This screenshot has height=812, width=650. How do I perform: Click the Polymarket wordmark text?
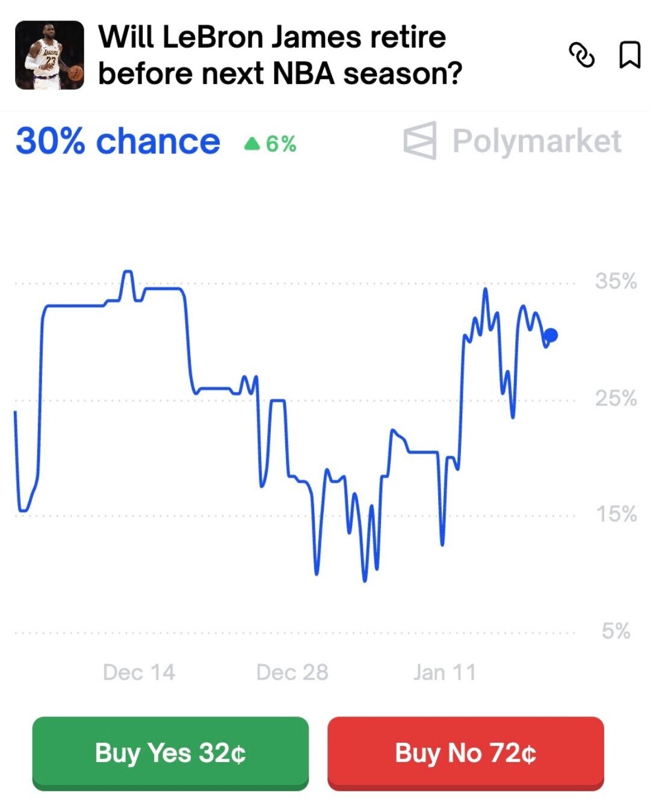click(536, 141)
